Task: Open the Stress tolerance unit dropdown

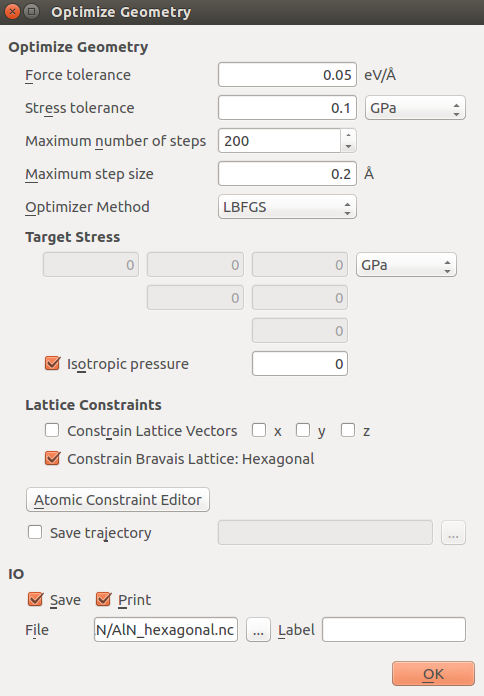Action: coord(415,108)
